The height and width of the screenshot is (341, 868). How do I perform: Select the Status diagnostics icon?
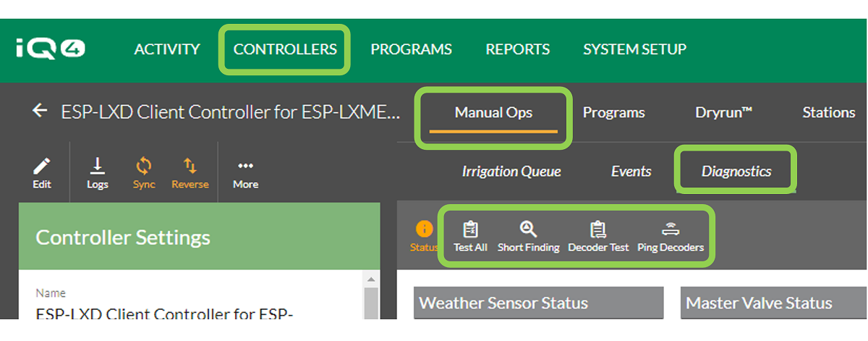424,236
